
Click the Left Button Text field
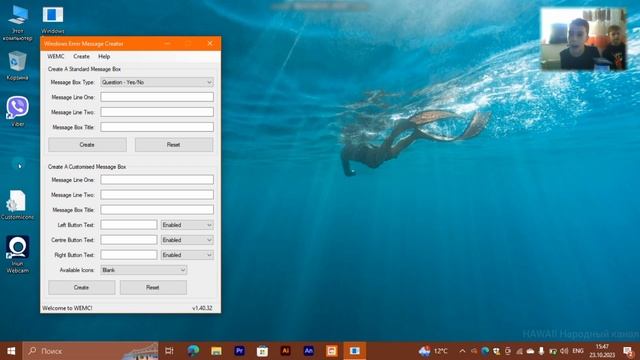[129, 225]
